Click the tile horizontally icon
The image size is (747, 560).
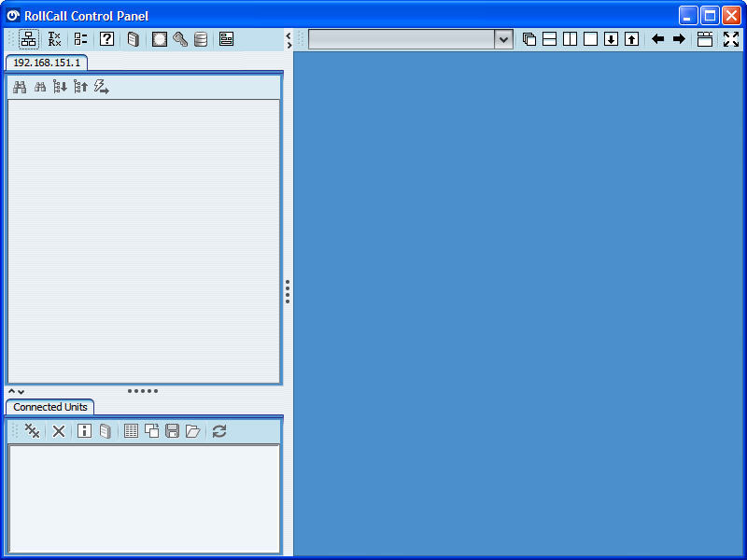point(549,39)
